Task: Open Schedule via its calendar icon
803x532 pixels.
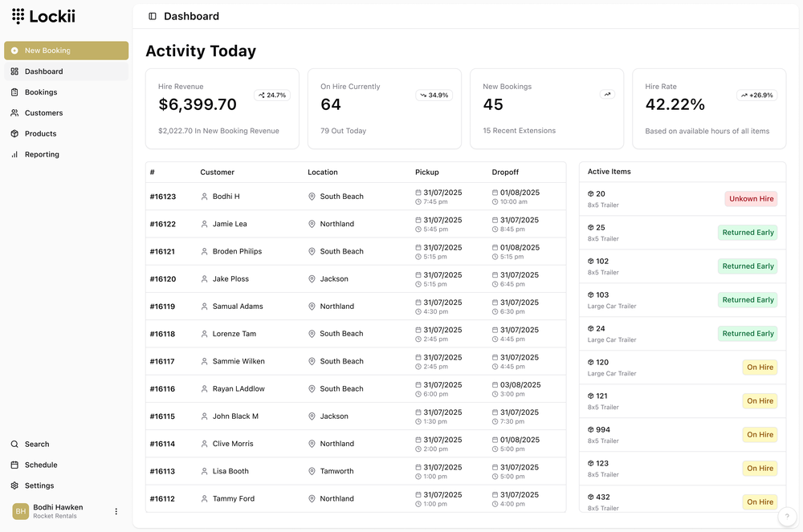Action: (14, 465)
